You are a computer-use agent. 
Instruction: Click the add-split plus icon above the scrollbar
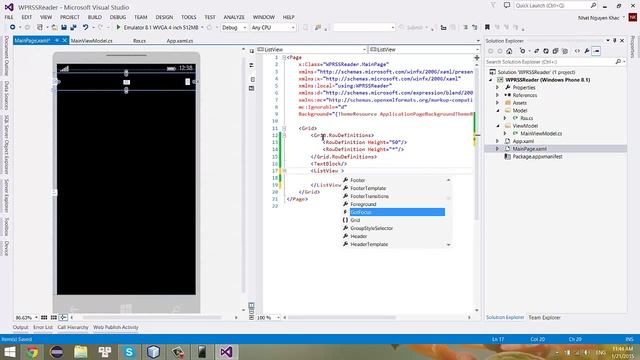pos(476,58)
